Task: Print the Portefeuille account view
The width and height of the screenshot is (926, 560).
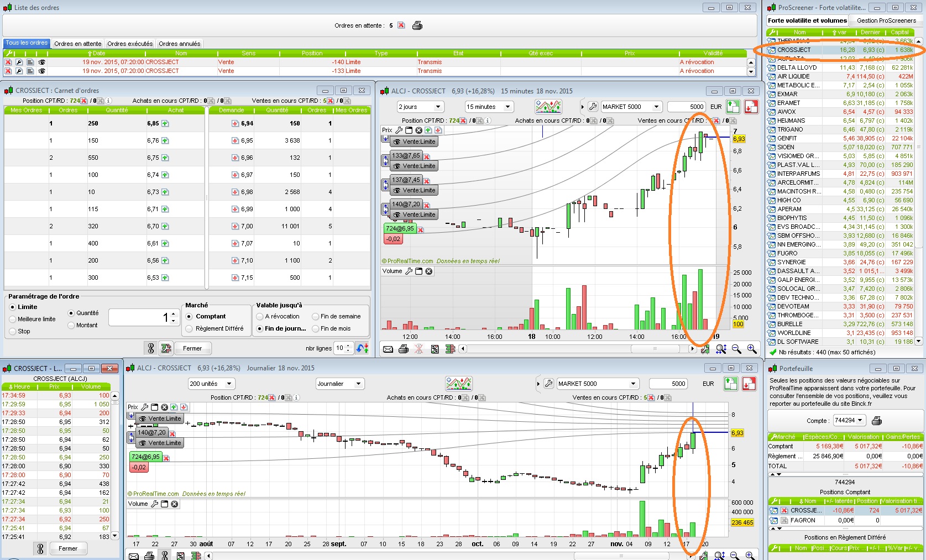Action: pos(876,421)
